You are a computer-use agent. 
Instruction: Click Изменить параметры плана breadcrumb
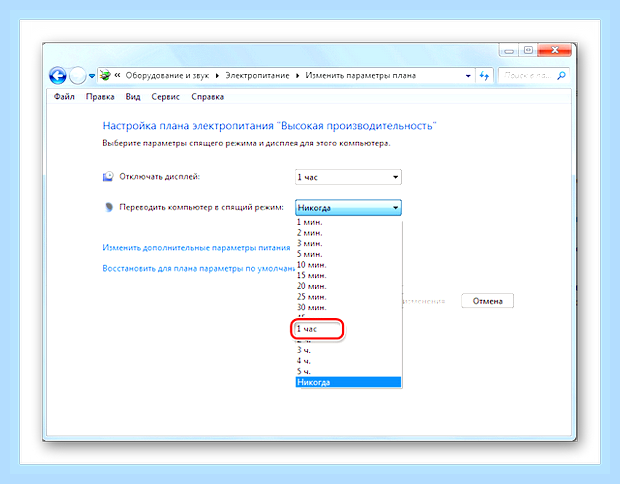point(360,75)
